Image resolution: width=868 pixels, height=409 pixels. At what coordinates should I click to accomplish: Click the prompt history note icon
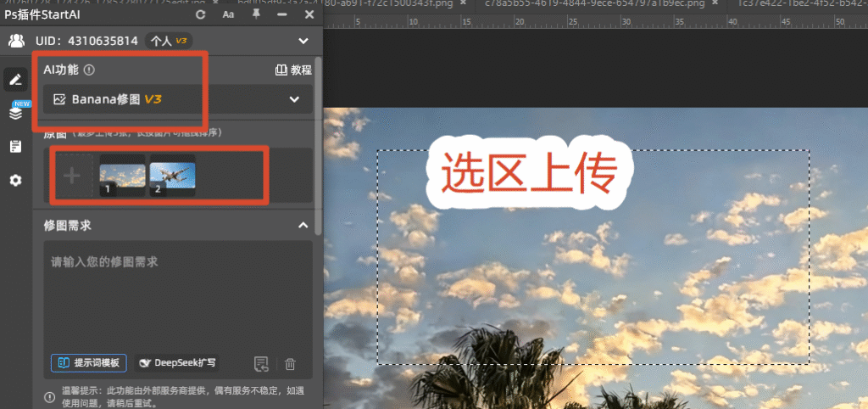(261, 364)
